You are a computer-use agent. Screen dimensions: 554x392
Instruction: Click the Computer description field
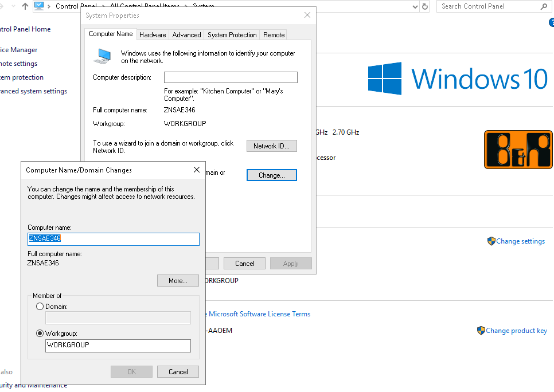tap(231, 77)
